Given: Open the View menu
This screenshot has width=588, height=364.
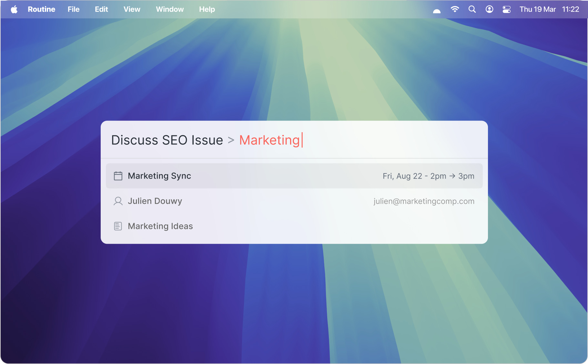Looking at the screenshot, I should pyautogui.click(x=132, y=9).
